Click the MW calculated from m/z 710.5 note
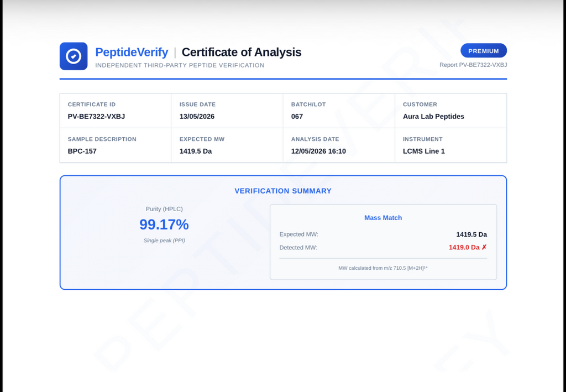Image resolution: width=566 pixels, height=392 pixels. point(383,268)
